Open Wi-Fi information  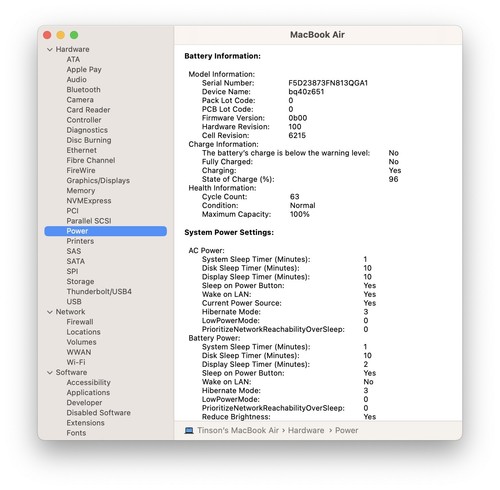pyautogui.click(x=76, y=362)
